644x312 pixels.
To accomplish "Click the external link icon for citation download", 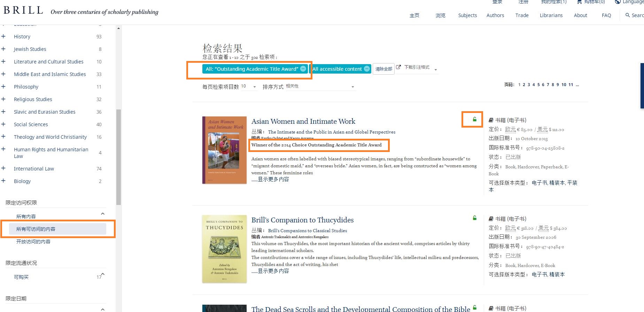I will click(x=398, y=67).
